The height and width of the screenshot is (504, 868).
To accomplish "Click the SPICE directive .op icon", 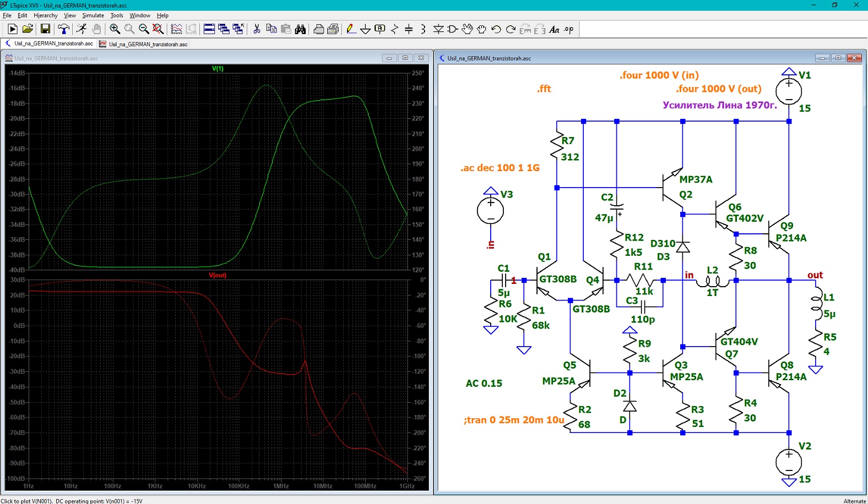I will point(569,29).
